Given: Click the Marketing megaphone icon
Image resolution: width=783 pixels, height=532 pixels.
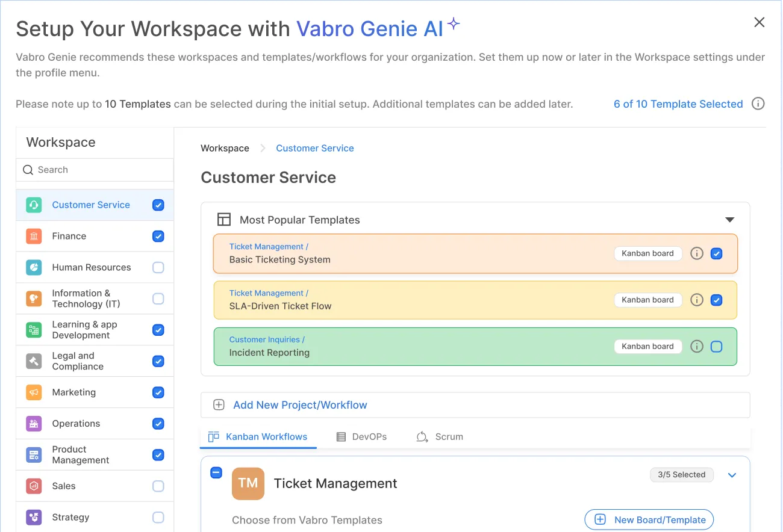Looking at the screenshot, I should point(34,392).
